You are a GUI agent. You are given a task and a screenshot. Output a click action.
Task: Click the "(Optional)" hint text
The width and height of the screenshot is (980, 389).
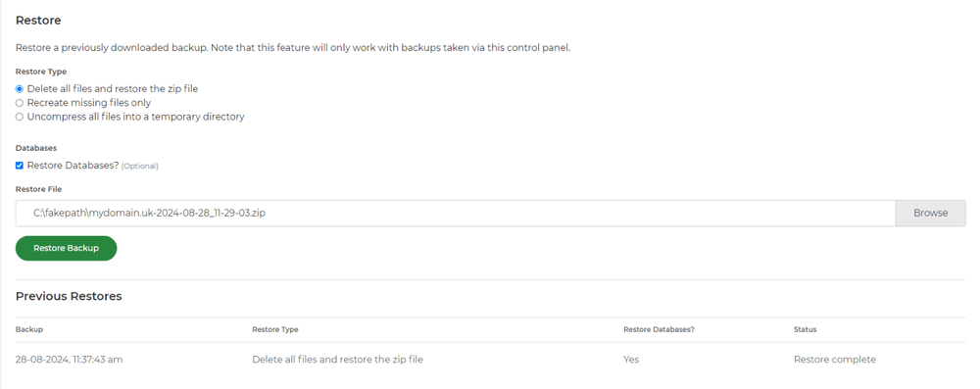[x=139, y=167]
